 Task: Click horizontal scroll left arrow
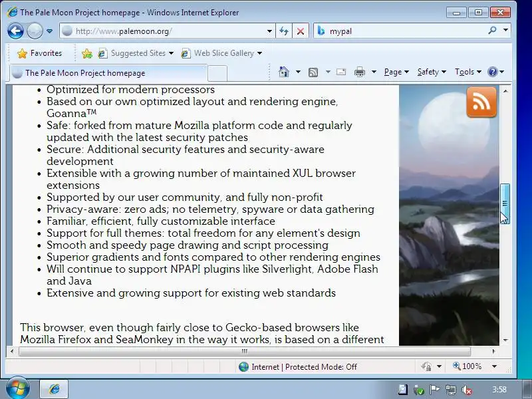[12, 351]
